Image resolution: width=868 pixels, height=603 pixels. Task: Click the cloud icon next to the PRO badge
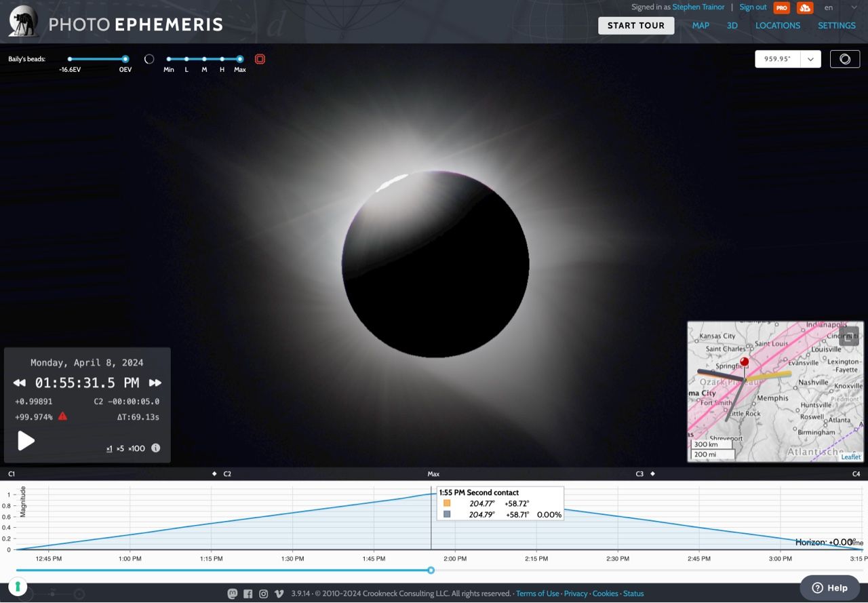804,7
